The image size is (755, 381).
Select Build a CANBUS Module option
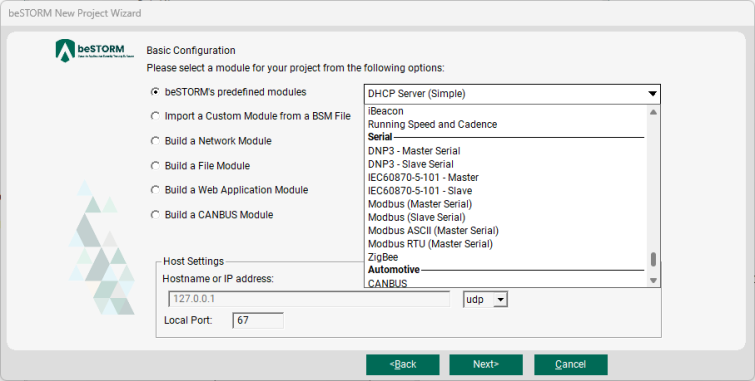pos(155,215)
